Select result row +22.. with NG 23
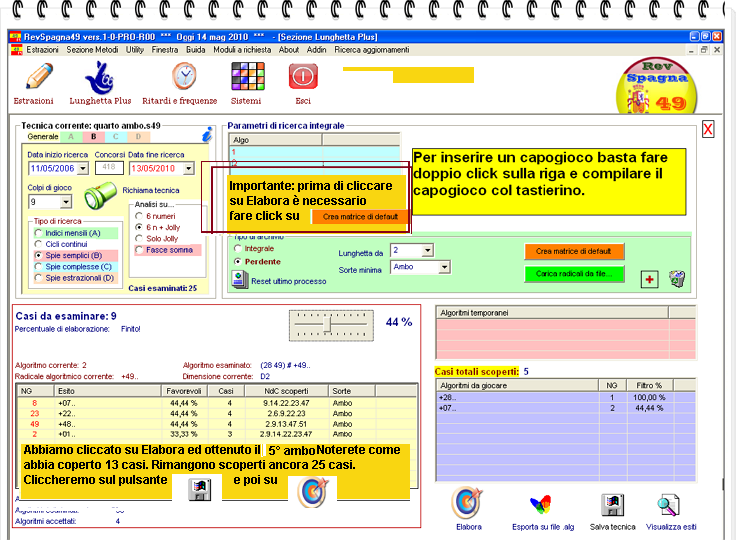The image size is (736, 540). pos(217,414)
